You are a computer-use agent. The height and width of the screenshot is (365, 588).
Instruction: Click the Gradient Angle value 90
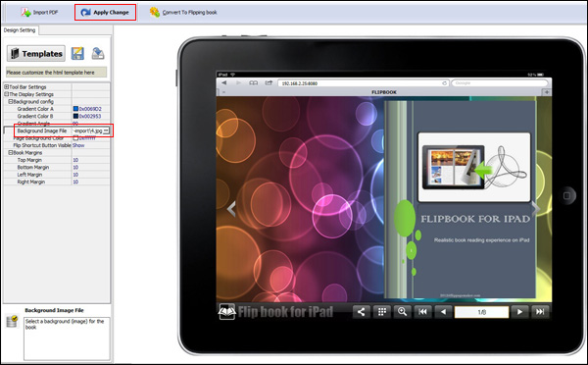click(x=75, y=124)
